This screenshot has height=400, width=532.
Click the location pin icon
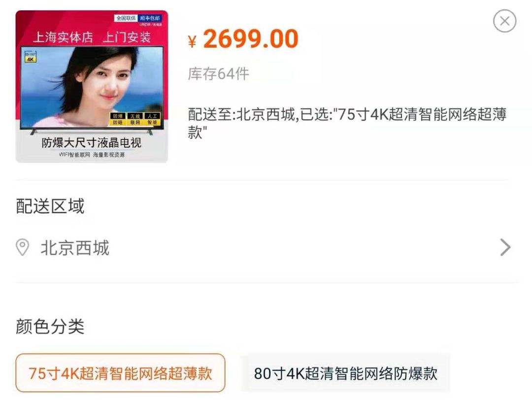click(x=22, y=247)
